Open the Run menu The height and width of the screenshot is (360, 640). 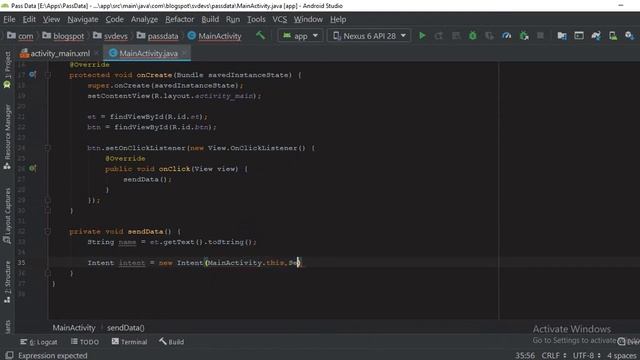233,19
